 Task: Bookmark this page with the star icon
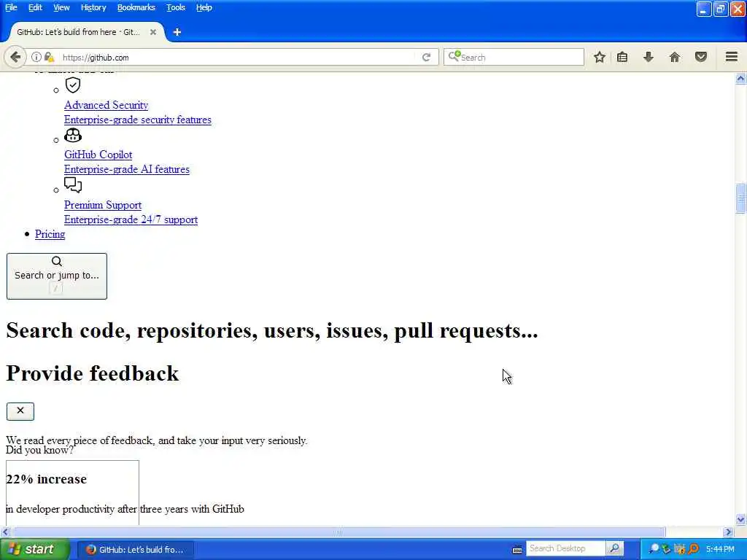click(x=600, y=57)
